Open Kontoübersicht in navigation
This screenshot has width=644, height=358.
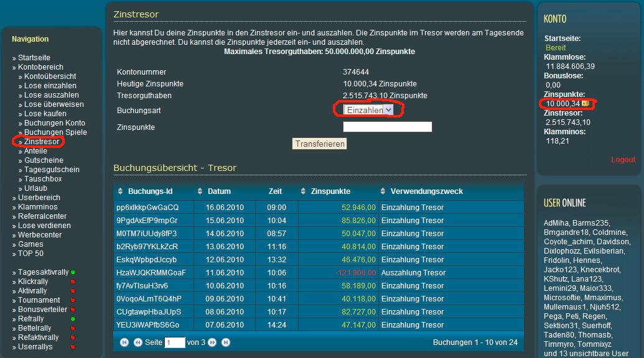[x=50, y=76]
